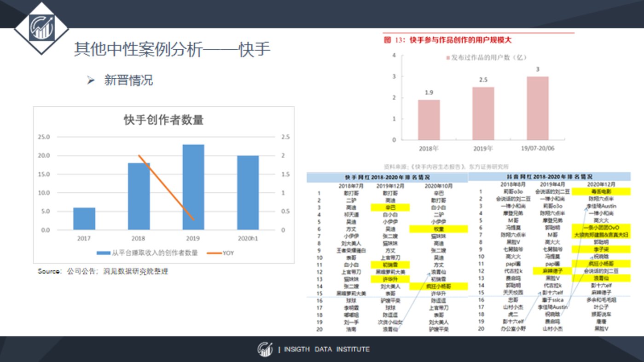The image size is (644, 362).
Task: Select the slide title 其他中性案例分析——快手
Action: click(172, 50)
